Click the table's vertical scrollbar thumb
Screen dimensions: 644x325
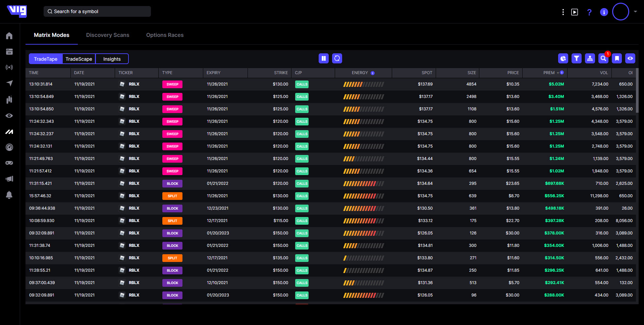coord(637,91)
